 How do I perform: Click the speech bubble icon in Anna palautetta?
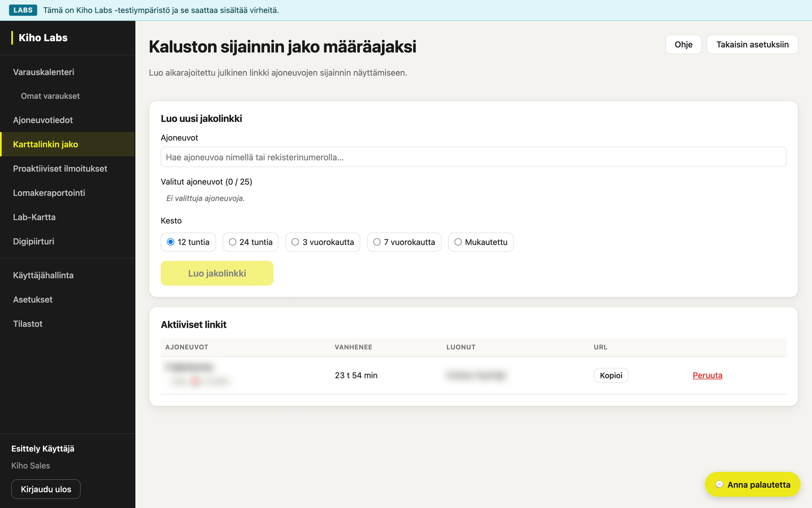[719, 485]
